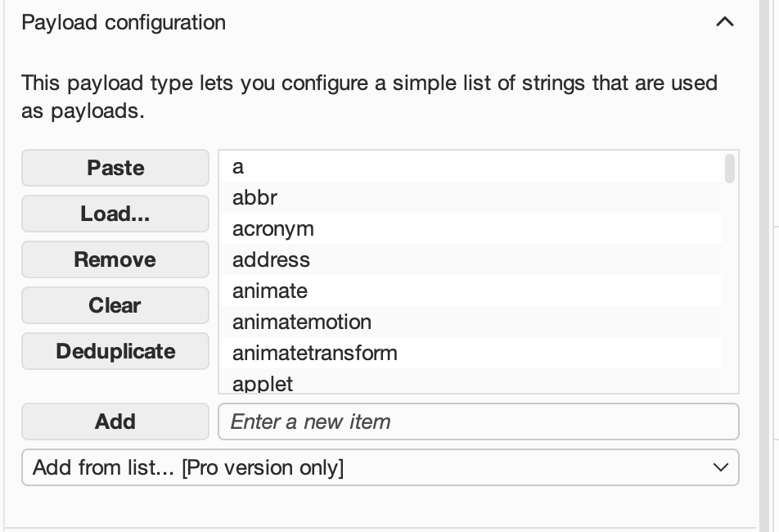Click the Remove button
Image resolution: width=779 pixels, height=532 pixels.
pyautogui.click(x=115, y=259)
